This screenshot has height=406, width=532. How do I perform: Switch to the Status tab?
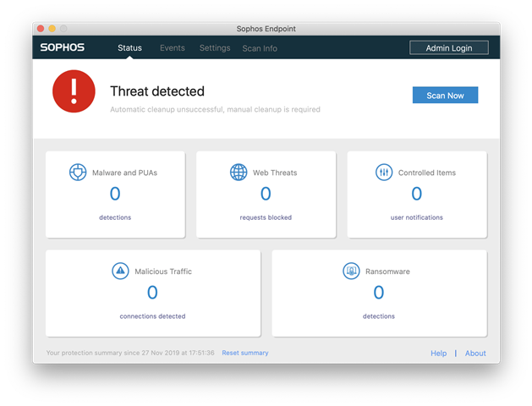point(129,48)
